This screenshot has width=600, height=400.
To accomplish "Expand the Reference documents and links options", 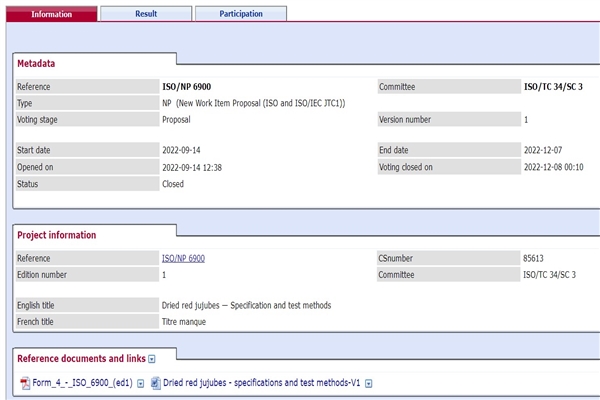I will point(152,358).
